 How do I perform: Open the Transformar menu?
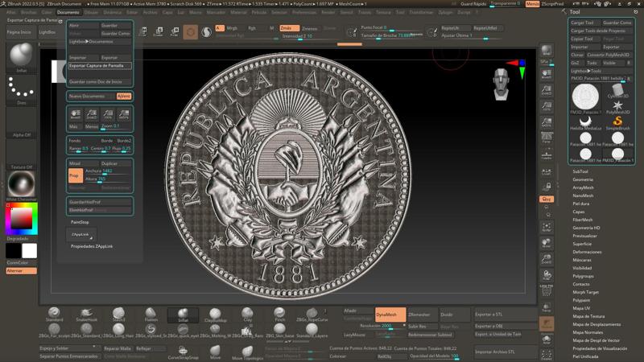click(x=421, y=12)
